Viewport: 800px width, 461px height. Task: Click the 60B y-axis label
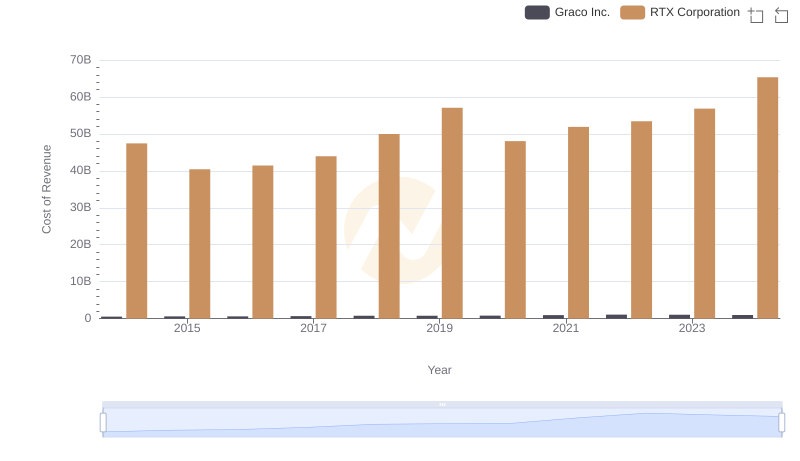(81, 96)
